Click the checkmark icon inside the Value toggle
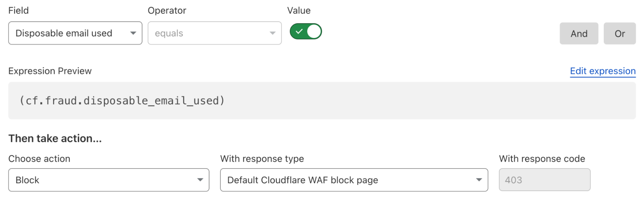 [x=299, y=32]
